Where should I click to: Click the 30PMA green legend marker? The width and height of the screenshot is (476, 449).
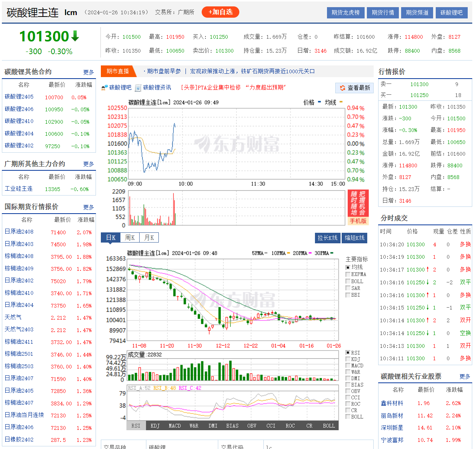(332, 253)
